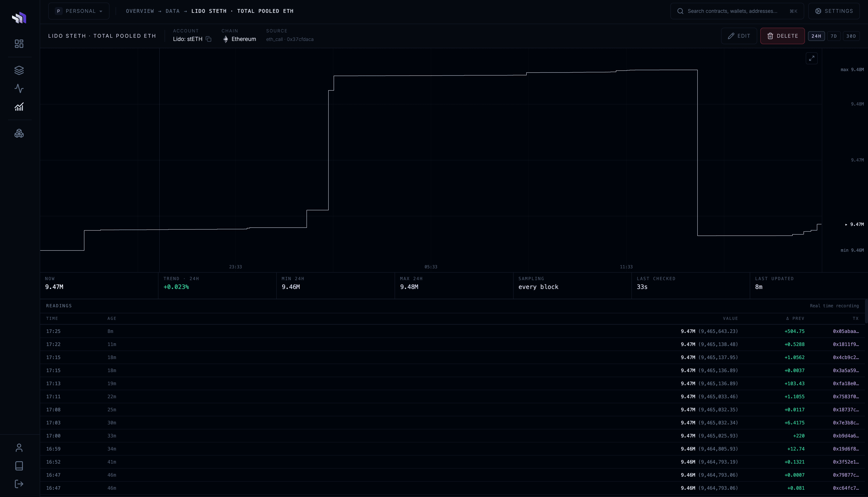Open transaction 0x3a5a59… link
This screenshot has width=868, height=497.
(846, 371)
